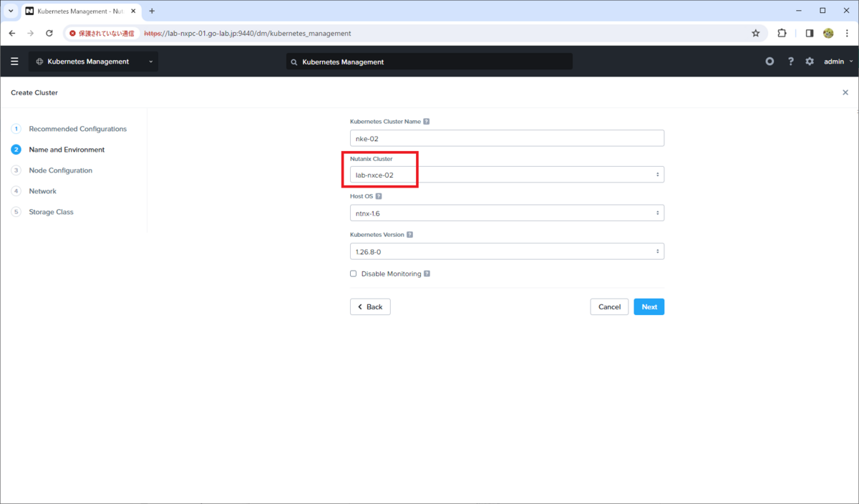Tick the Disable Monitoring checkbox
This screenshot has width=859, height=504.
click(x=353, y=273)
